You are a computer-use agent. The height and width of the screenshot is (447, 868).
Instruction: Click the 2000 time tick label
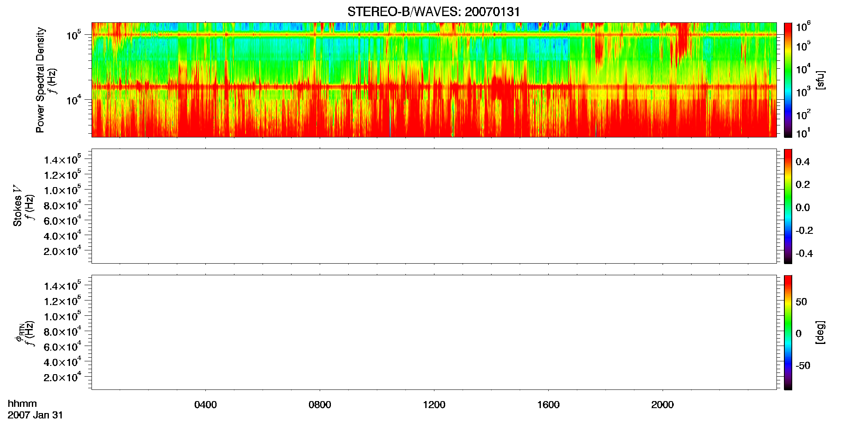pyautogui.click(x=663, y=405)
